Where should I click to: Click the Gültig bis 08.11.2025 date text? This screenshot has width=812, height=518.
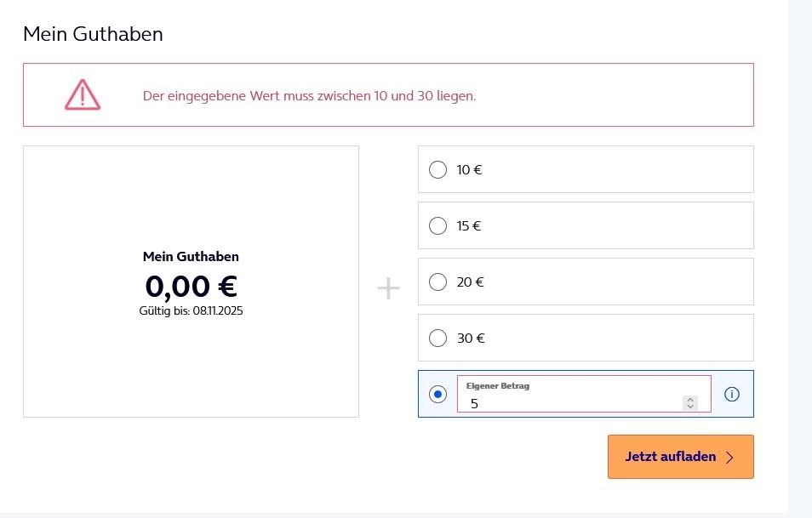pos(191,311)
